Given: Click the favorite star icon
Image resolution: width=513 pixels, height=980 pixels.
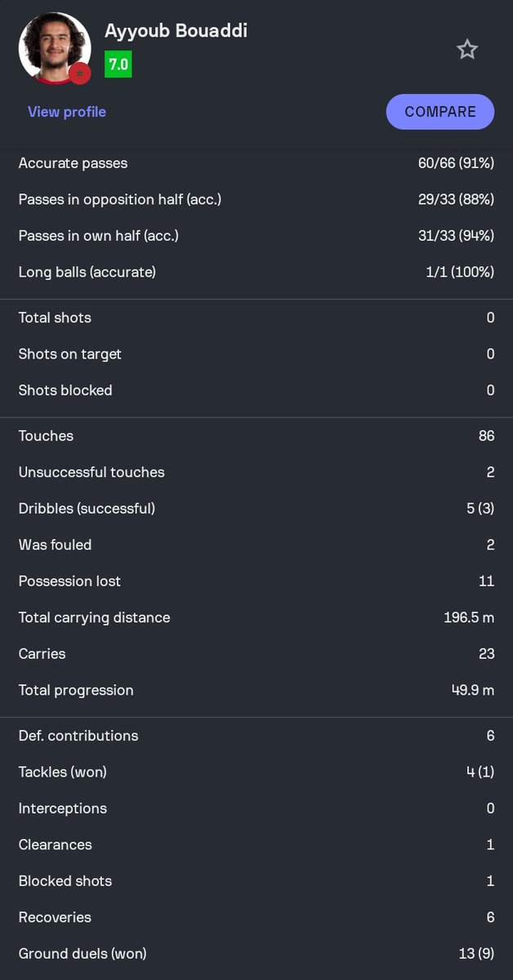Looking at the screenshot, I should coord(466,50).
